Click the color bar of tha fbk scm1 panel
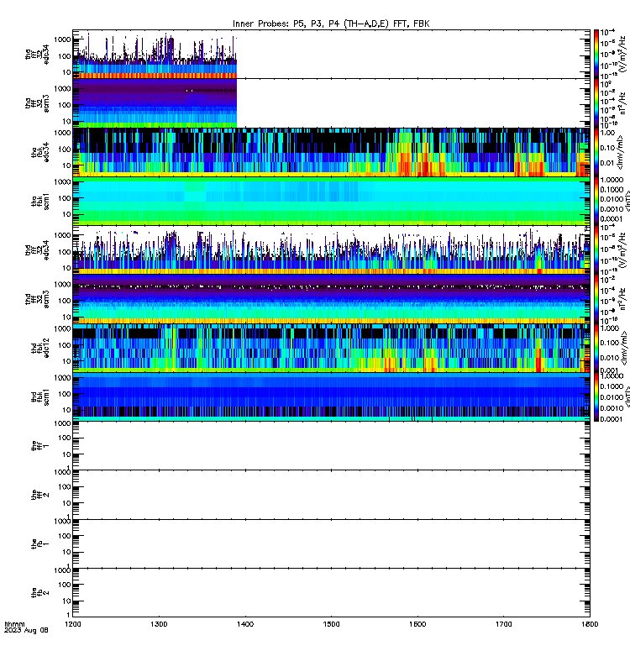Image resolution: width=630 pixels, height=672 pixels. [596, 201]
